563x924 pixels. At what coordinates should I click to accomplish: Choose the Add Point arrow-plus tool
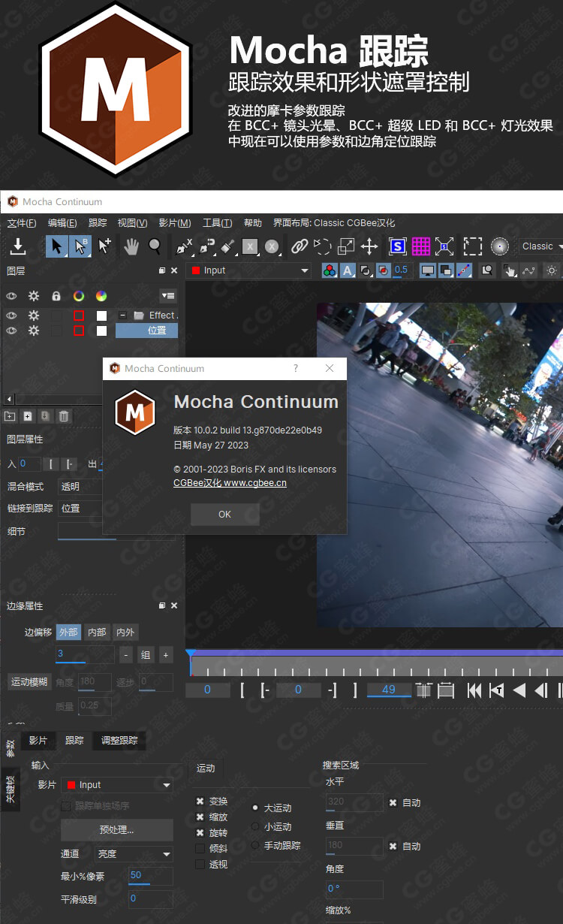105,246
